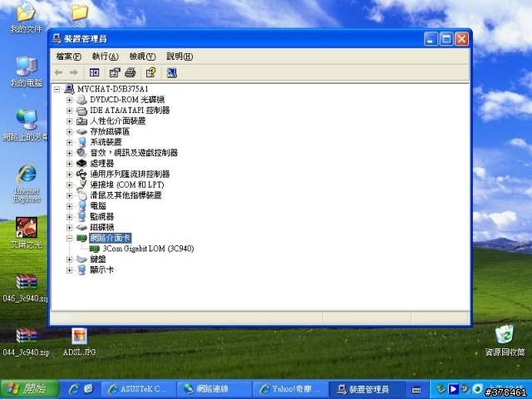532x399 pixels.
Task: Toggle the console tree pane toolbar icon
Action: (94, 72)
